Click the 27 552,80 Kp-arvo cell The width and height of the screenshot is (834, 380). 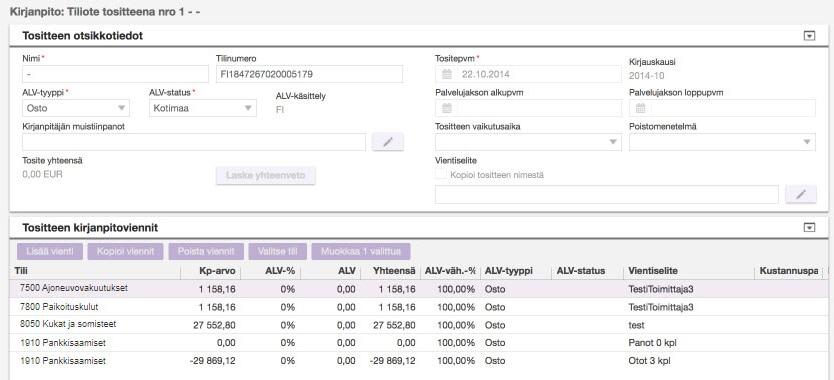pos(214,325)
